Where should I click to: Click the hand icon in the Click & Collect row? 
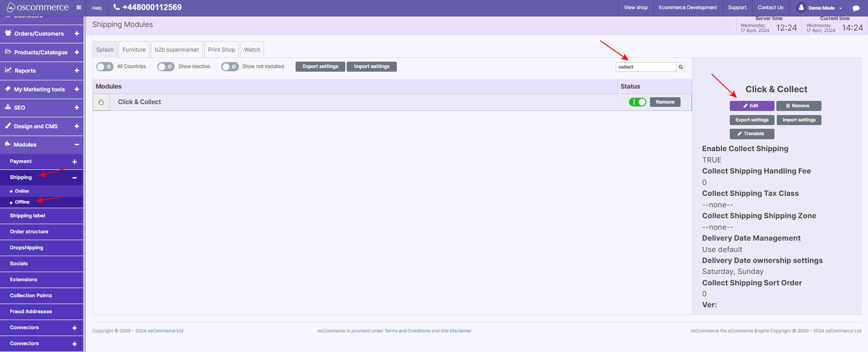click(x=101, y=102)
